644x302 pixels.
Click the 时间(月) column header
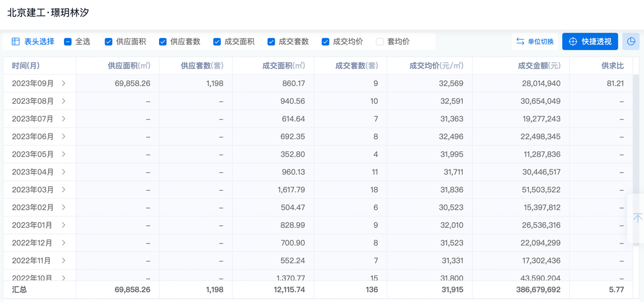(40, 66)
